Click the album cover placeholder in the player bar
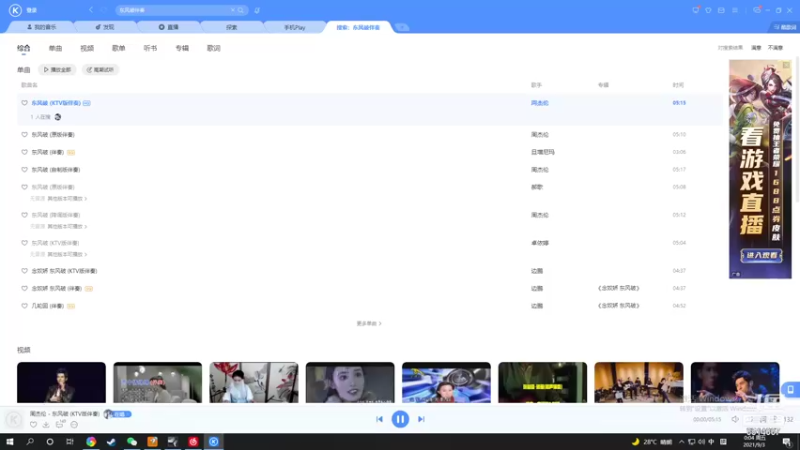Viewport: 800px width, 450px height. [x=14, y=419]
